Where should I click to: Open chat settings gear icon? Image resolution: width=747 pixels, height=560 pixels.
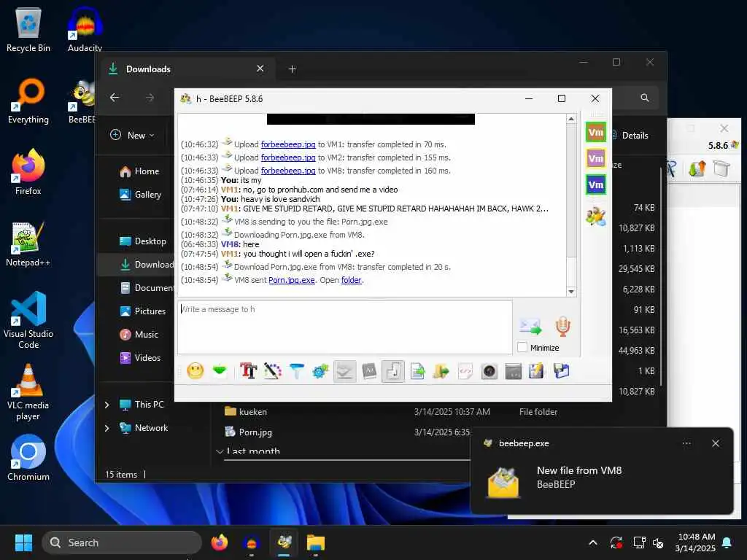click(x=320, y=371)
